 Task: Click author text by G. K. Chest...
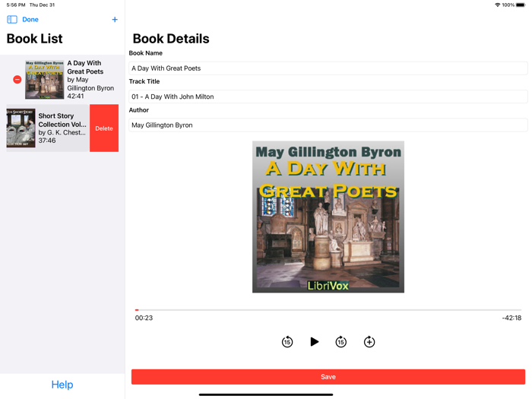click(62, 132)
